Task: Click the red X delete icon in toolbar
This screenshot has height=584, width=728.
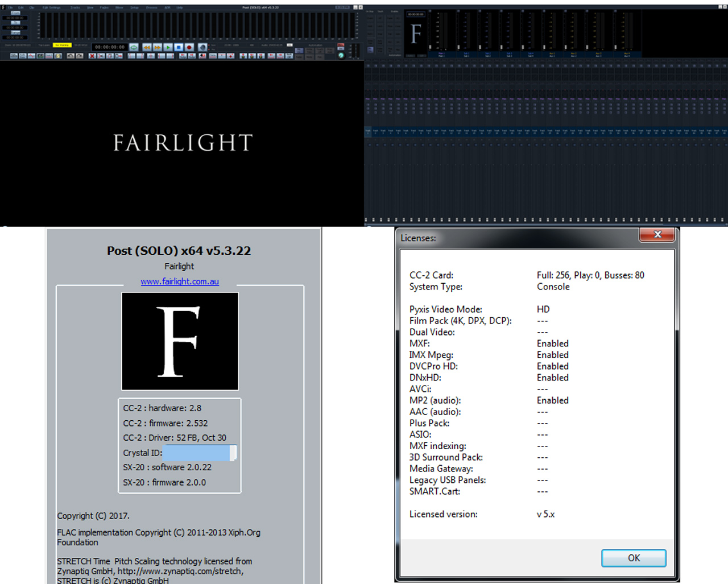Action: 92,56
